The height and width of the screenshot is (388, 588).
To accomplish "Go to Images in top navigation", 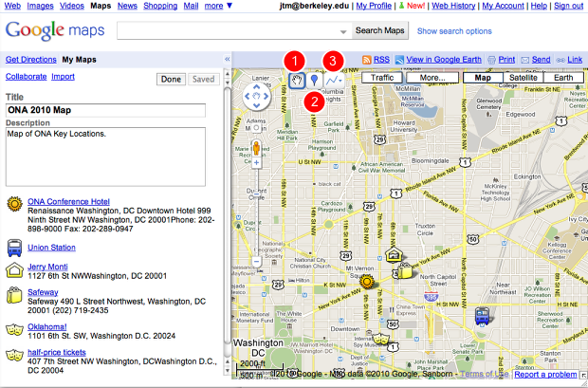I will point(40,6).
